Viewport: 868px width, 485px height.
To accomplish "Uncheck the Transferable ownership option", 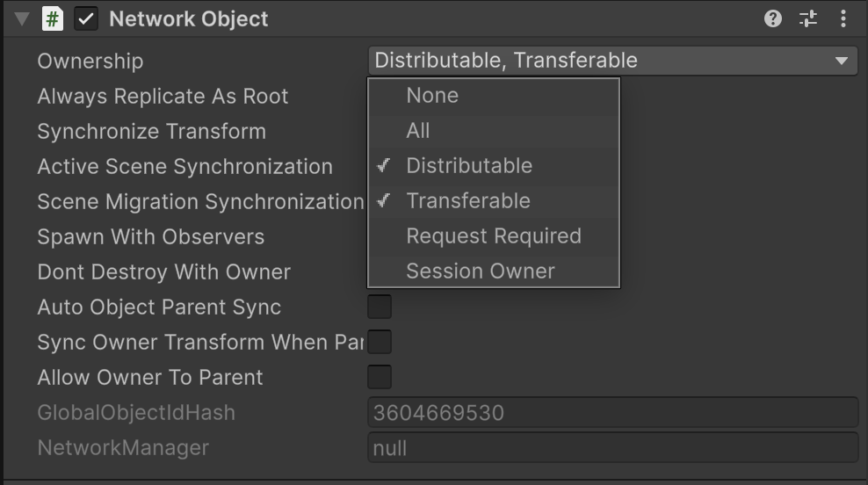I will click(468, 201).
